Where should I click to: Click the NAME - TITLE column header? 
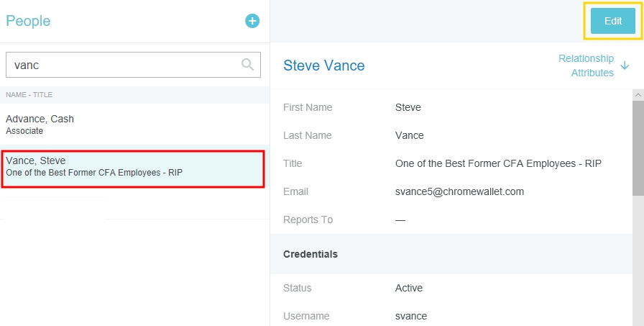click(29, 95)
